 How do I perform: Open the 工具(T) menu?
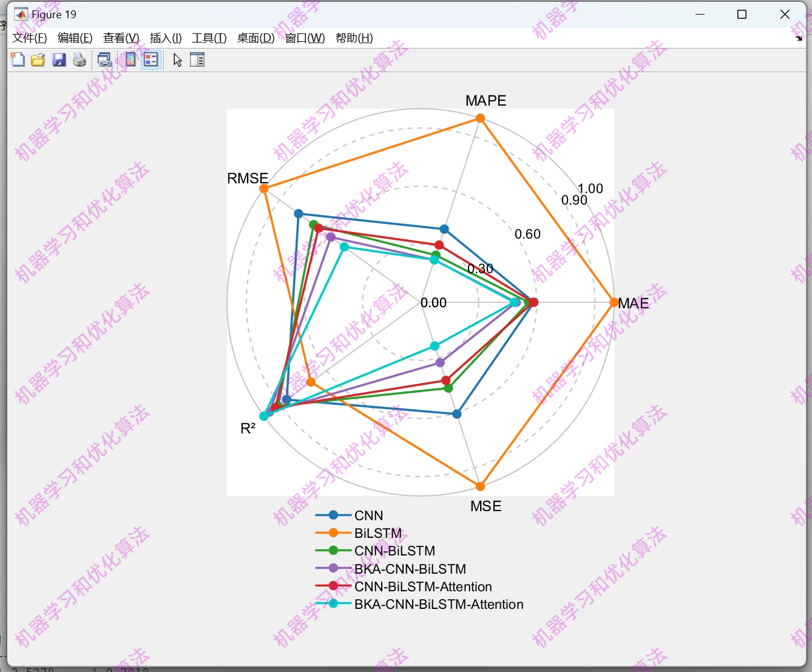click(209, 38)
